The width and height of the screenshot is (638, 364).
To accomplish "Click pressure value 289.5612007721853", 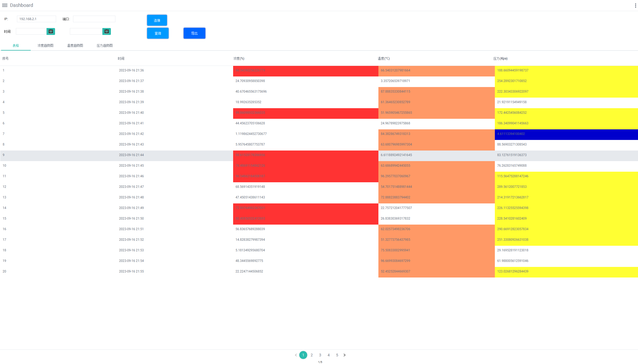I will click(x=512, y=187).
